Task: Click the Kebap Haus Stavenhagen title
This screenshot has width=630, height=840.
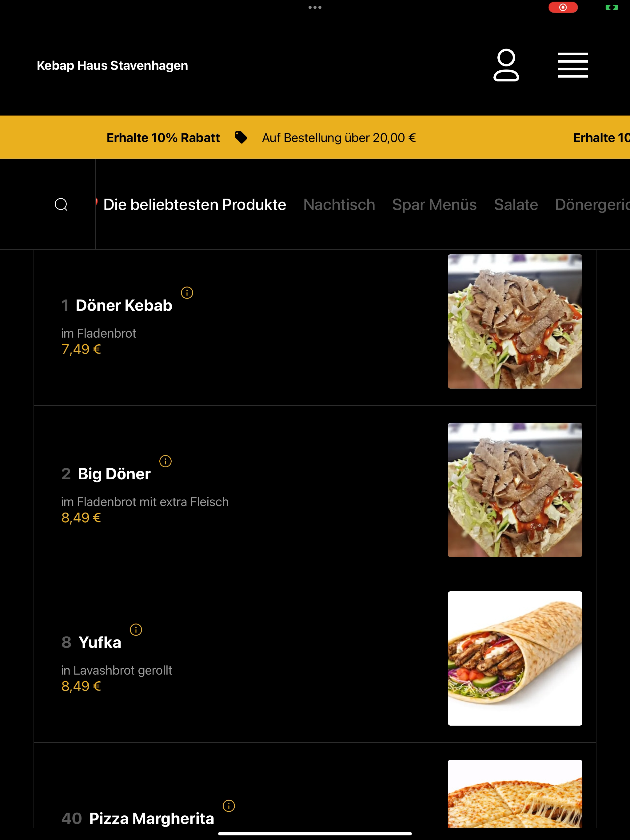Action: pyautogui.click(x=113, y=65)
